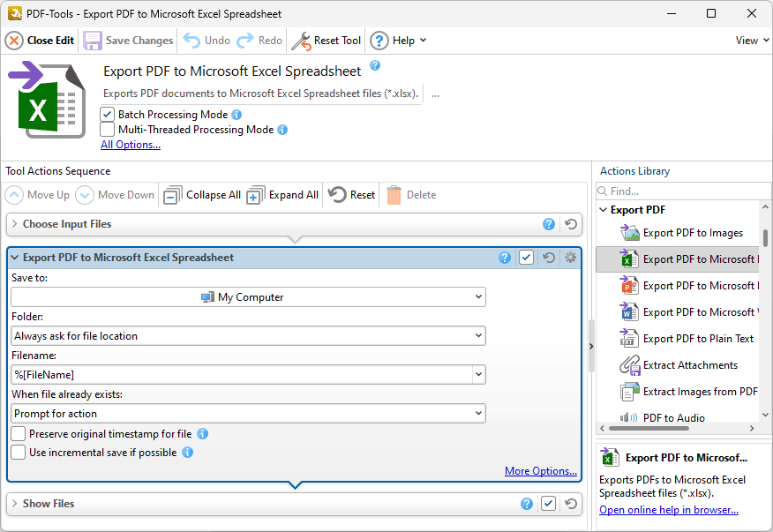Select Extract Attachments action

pyautogui.click(x=679, y=365)
